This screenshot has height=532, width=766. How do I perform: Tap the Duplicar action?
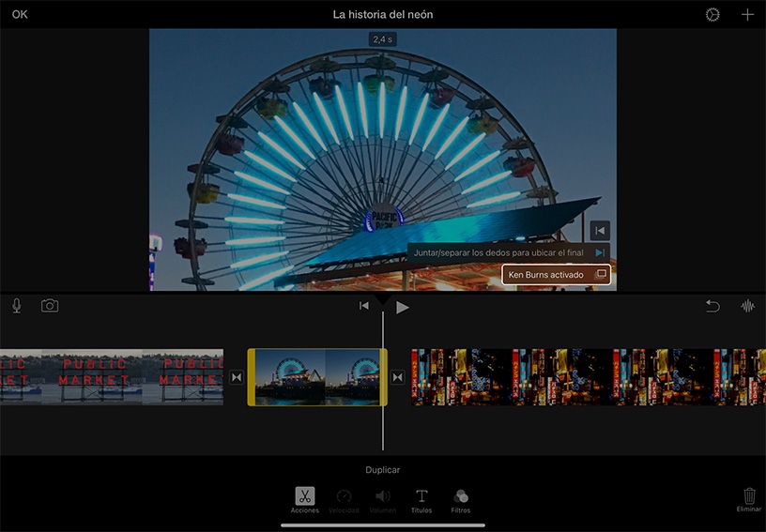(382, 469)
